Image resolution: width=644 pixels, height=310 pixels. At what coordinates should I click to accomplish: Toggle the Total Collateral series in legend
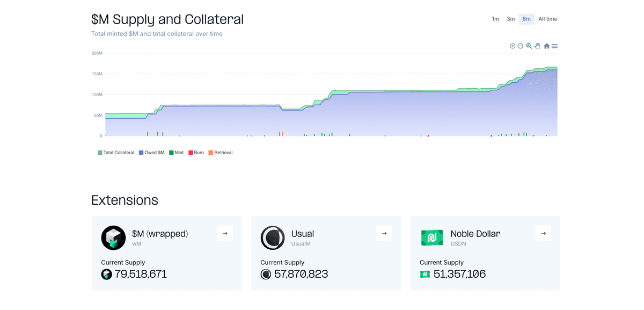[116, 153]
